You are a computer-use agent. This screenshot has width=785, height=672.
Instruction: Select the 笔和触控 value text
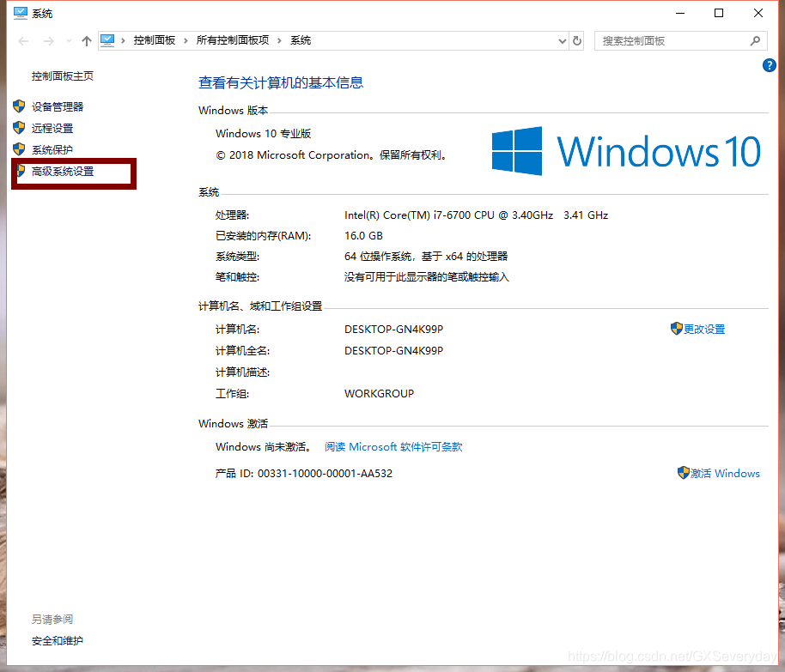tap(427, 277)
